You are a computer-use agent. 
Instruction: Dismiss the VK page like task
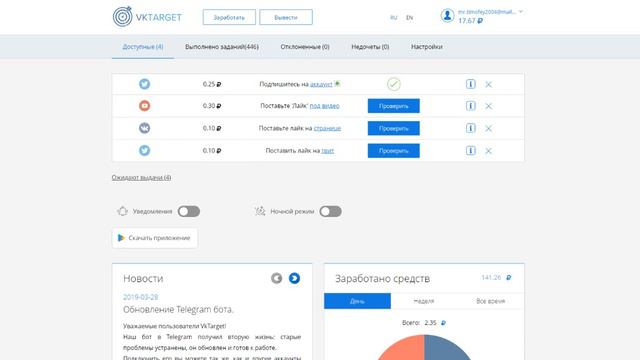[489, 129]
